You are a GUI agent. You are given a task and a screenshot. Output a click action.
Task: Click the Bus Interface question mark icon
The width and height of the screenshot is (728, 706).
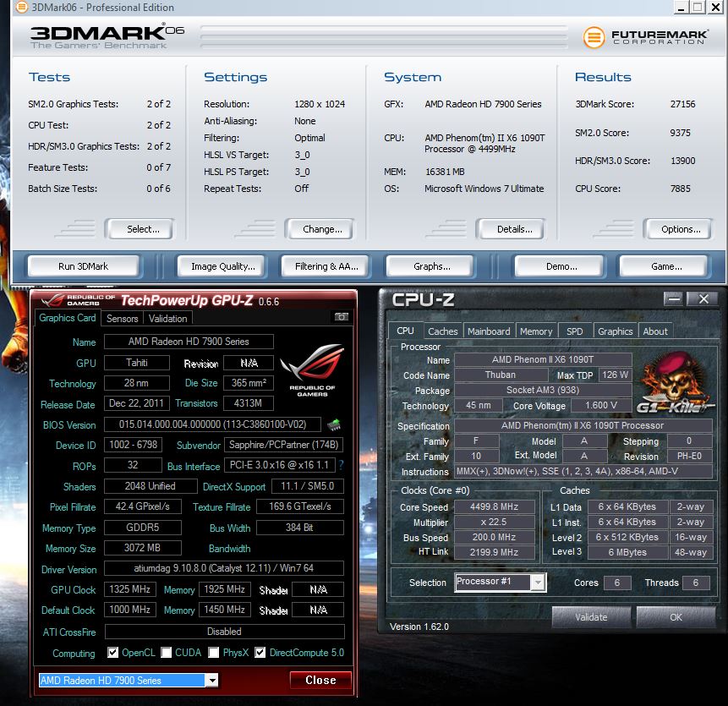pos(342,465)
